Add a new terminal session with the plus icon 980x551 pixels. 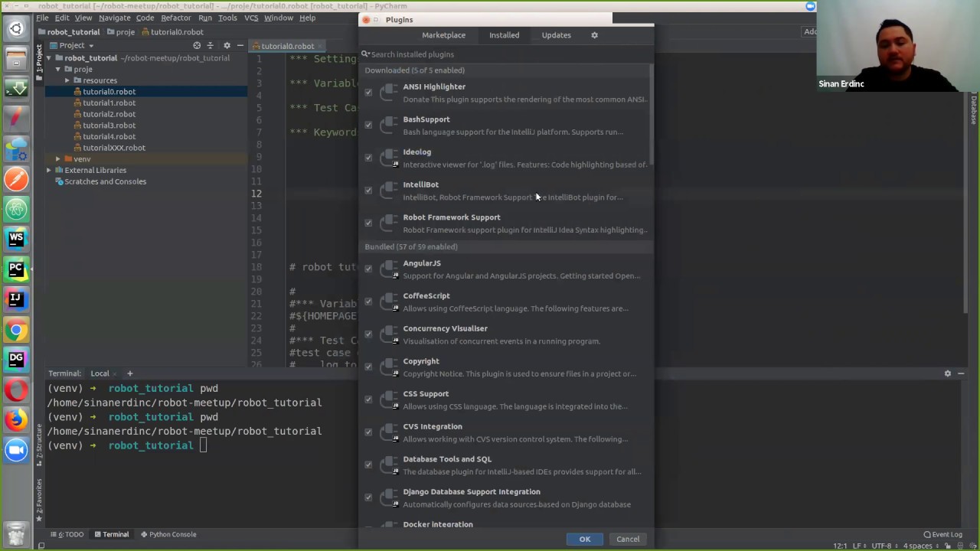(x=129, y=373)
